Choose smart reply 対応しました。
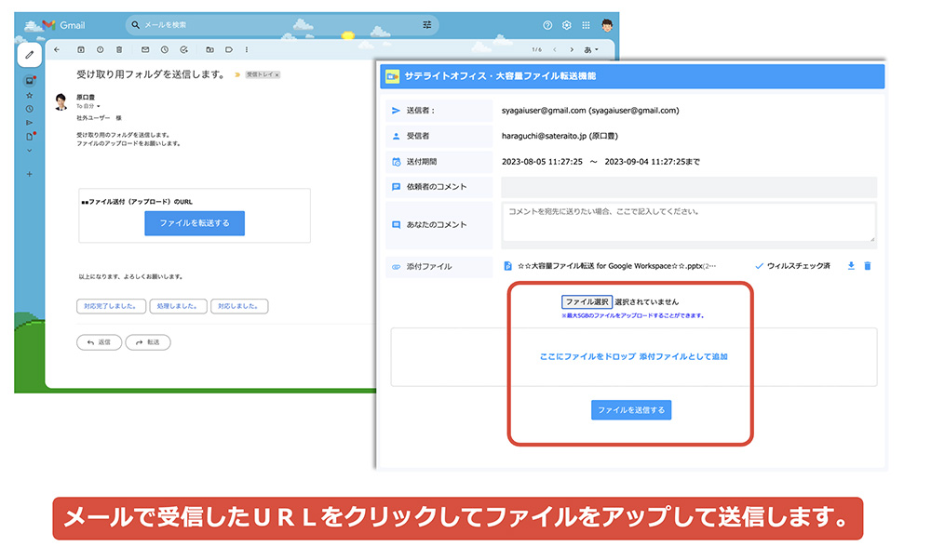Screen dimensions: 931x560 point(239,306)
